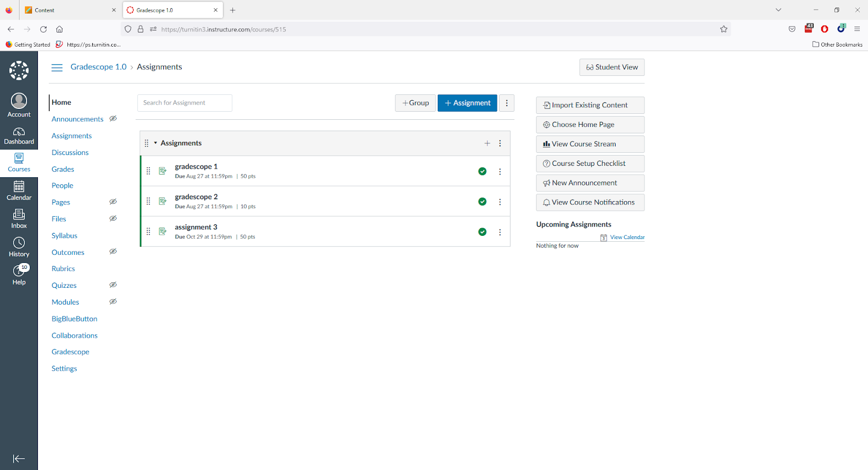Open the People course page
This screenshot has height=470, width=868.
62,185
